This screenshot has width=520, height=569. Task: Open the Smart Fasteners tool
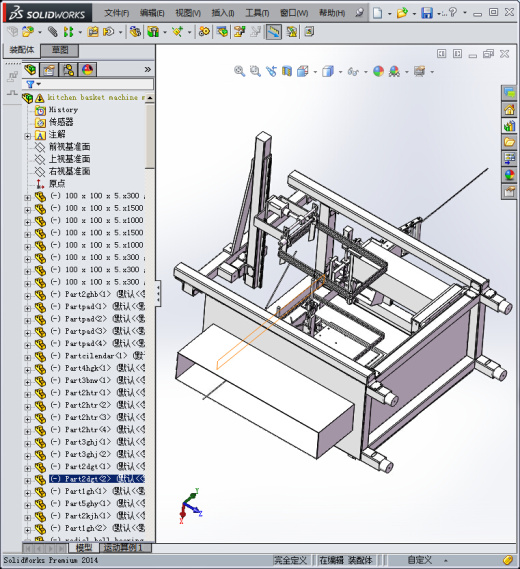[93, 32]
